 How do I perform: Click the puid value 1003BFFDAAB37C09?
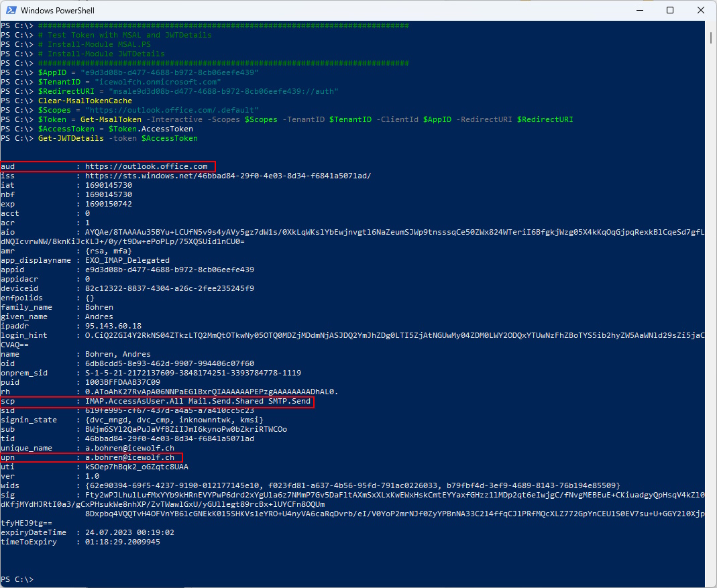tap(123, 382)
